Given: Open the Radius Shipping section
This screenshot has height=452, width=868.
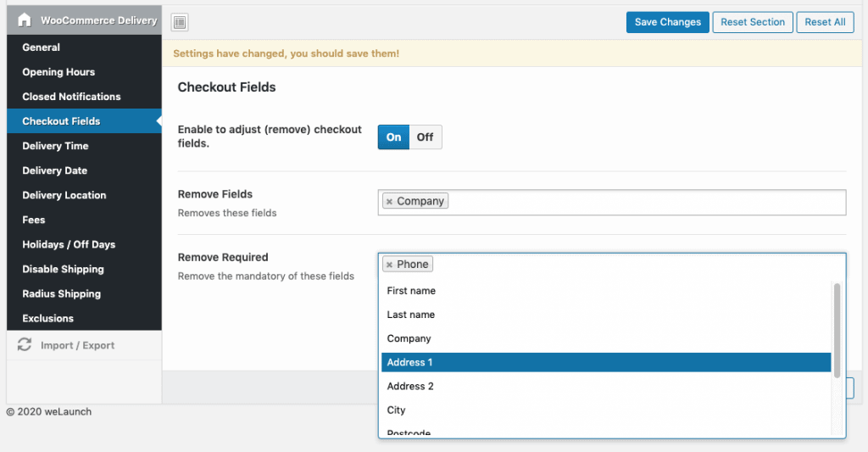Looking at the screenshot, I should coord(61,293).
